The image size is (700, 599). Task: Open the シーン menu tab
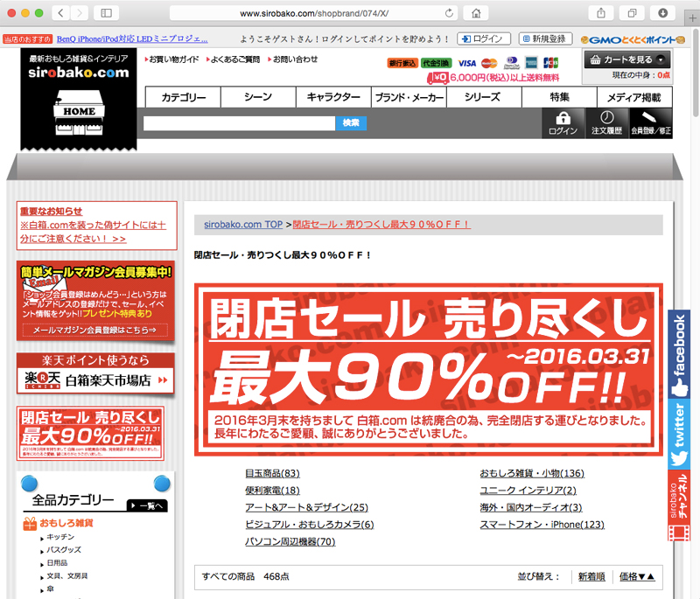tap(258, 97)
